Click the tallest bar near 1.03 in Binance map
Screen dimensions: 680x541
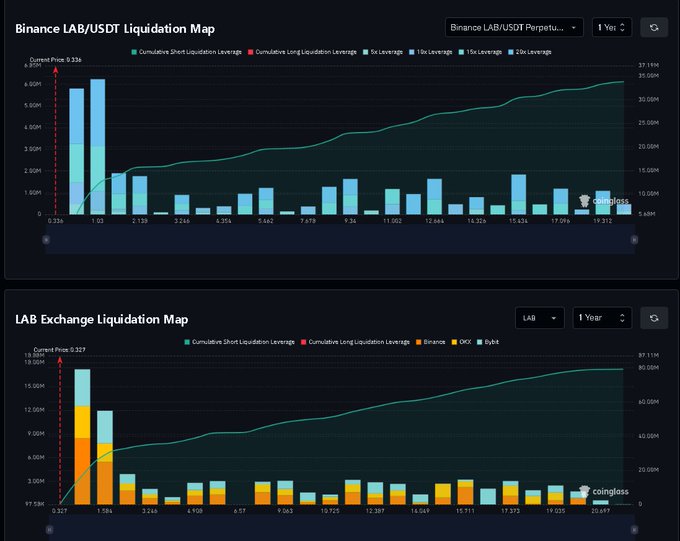98,147
